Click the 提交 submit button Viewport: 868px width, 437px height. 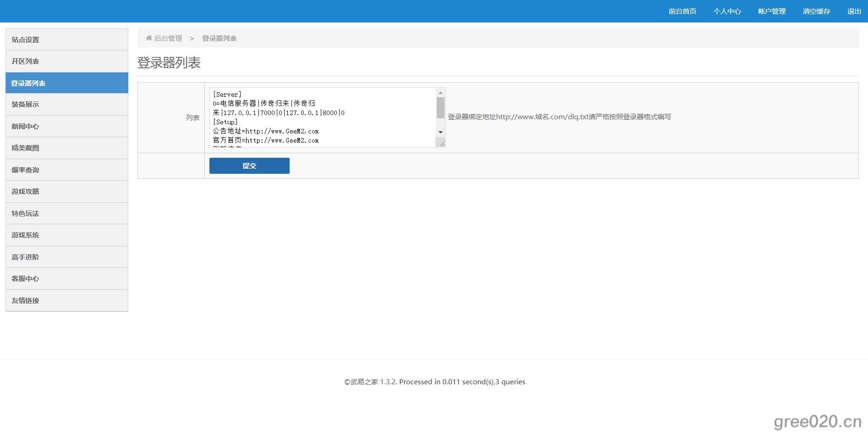[249, 166]
